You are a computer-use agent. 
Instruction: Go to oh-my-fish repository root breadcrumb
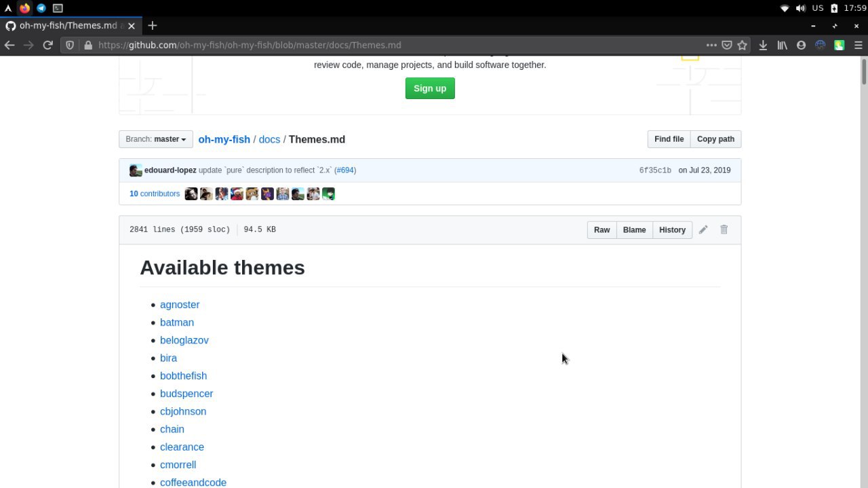224,139
